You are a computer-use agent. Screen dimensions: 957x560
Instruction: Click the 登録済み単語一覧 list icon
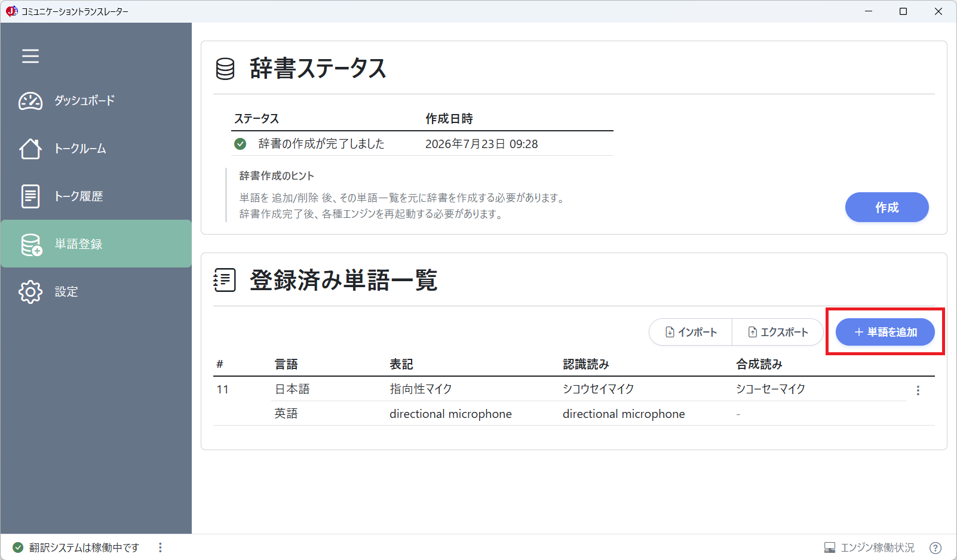[225, 280]
